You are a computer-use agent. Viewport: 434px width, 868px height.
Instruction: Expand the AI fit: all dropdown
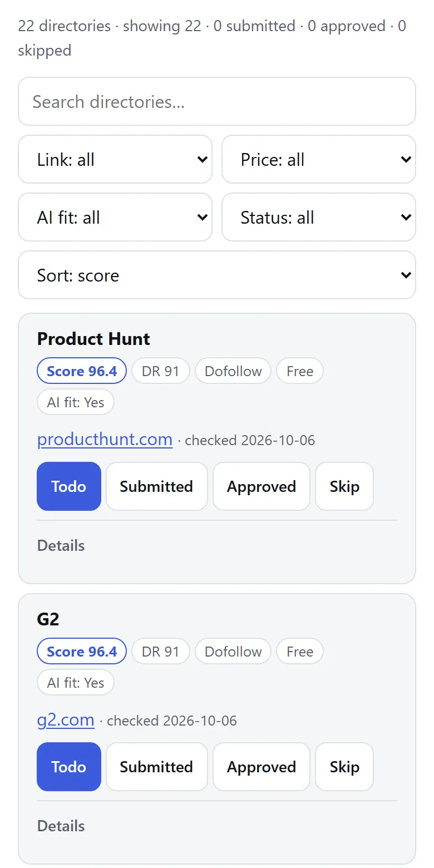click(x=115, y=217)
